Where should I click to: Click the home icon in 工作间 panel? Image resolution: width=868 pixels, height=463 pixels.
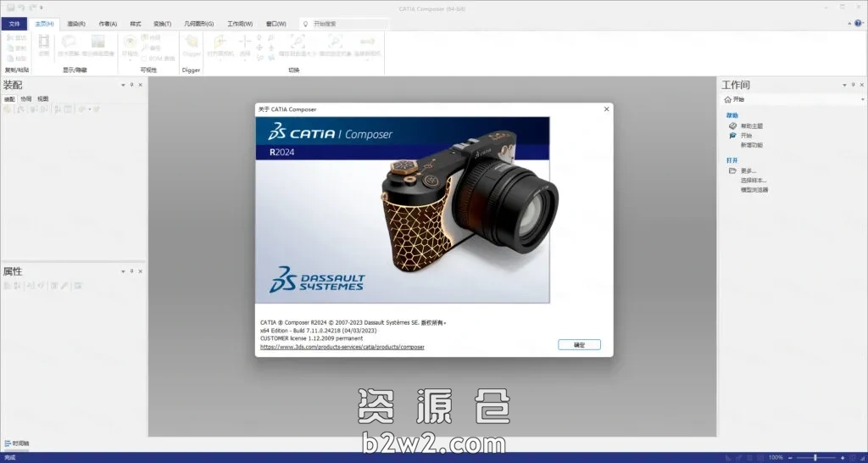727,99
